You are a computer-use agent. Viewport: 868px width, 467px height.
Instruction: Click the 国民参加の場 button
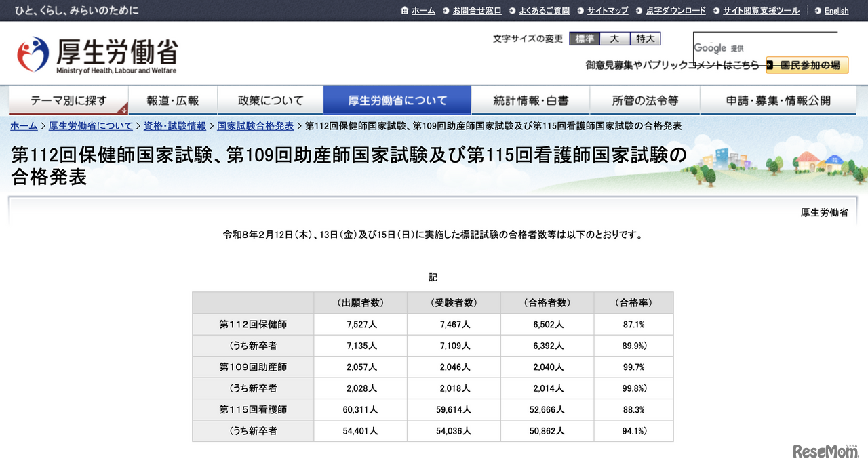[x=812, y=65]
